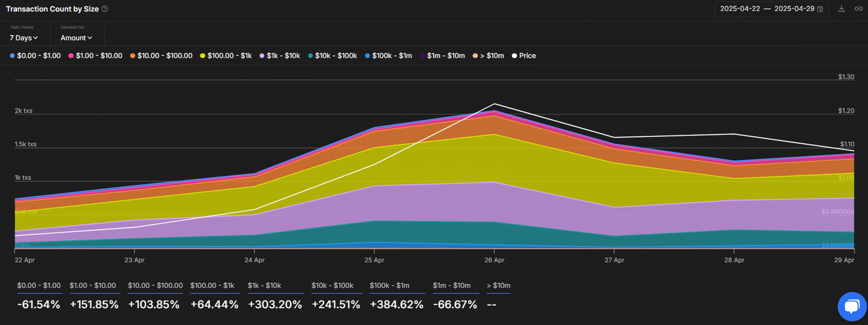Image resolution: width=868 pixels, height=325 pixels.
Task: Download the chart data using download icon
Action: tap(841, 9)
